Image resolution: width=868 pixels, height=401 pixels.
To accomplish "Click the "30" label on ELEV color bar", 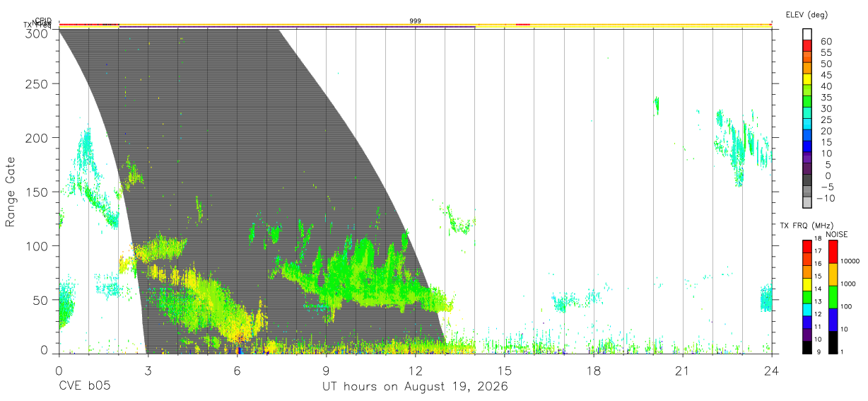I will [x=826, y=108].
